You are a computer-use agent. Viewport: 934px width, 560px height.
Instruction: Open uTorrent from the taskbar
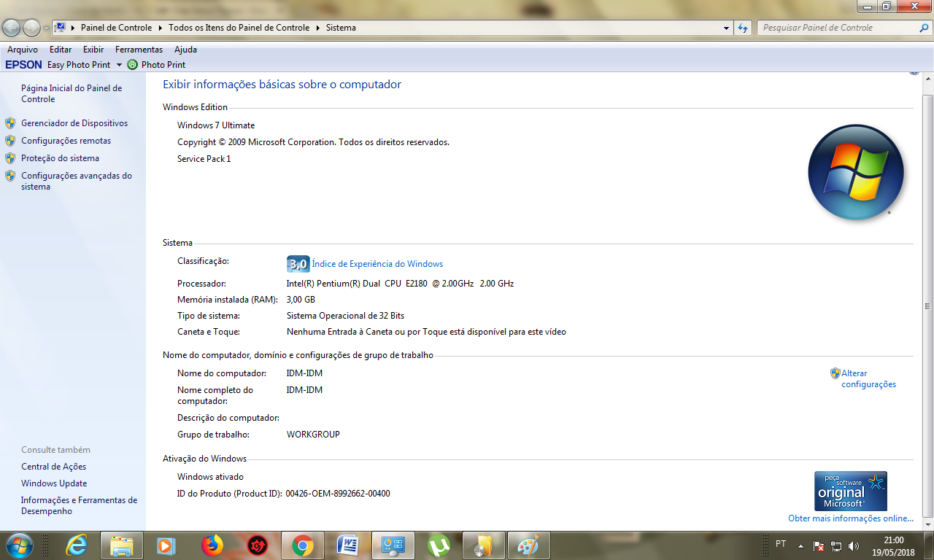pyautogui.click(x=439, y=545)
